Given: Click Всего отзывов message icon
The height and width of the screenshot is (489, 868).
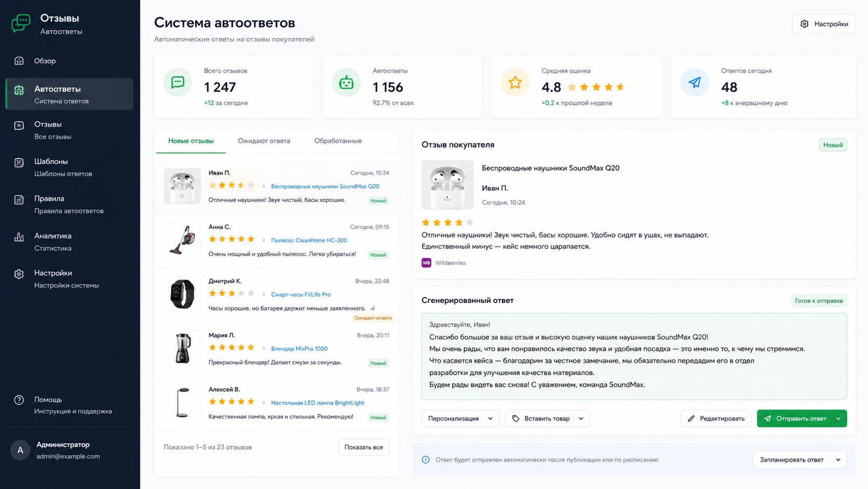Looking at the screenshot, I should pyautogui.click(x=178, y=82).
